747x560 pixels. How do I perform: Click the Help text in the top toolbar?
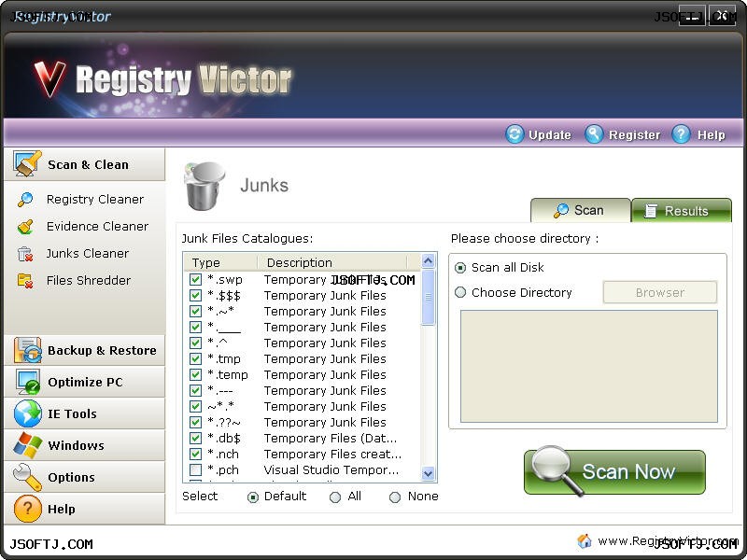click(712, 135)
